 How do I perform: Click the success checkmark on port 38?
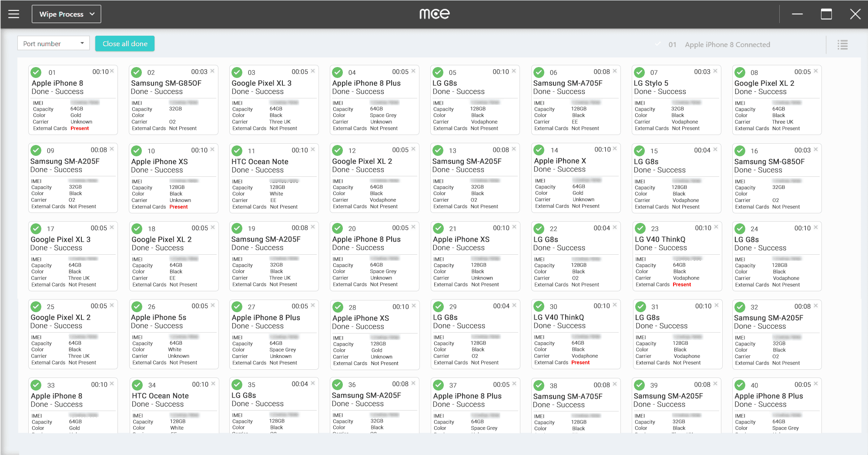539,385
